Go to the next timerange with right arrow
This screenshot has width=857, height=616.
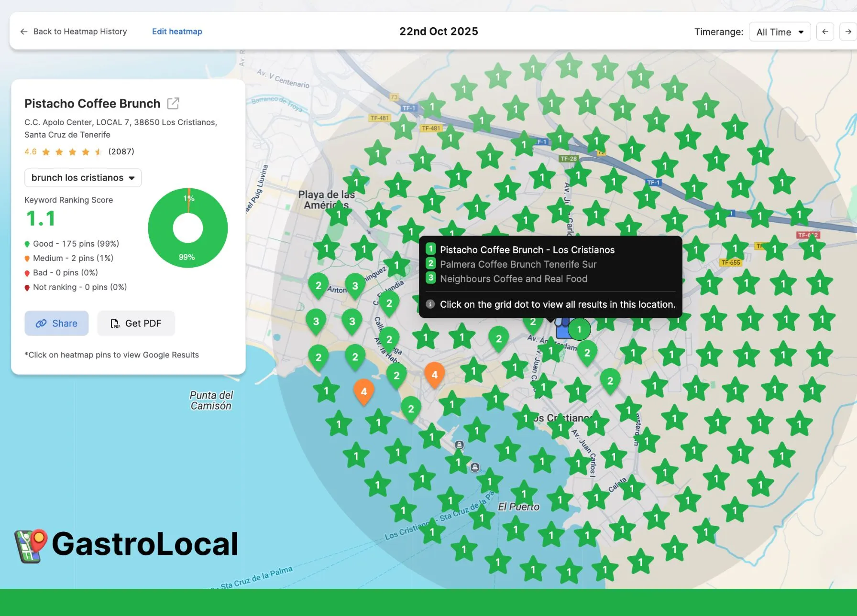point(848,32)
